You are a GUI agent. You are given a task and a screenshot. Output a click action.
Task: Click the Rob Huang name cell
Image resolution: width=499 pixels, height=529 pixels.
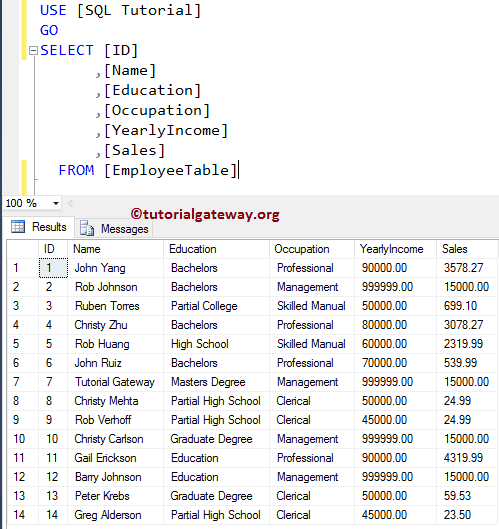115,344
